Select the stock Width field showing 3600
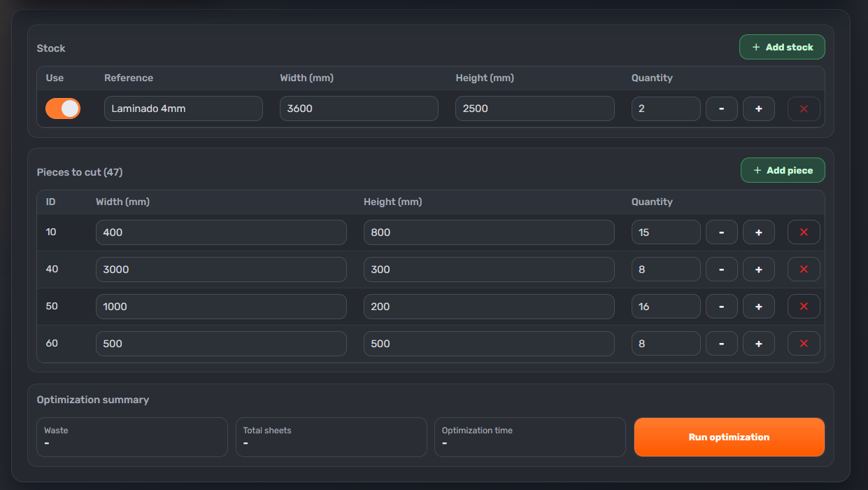Screen dimensions: 868x490 [359, 108]
